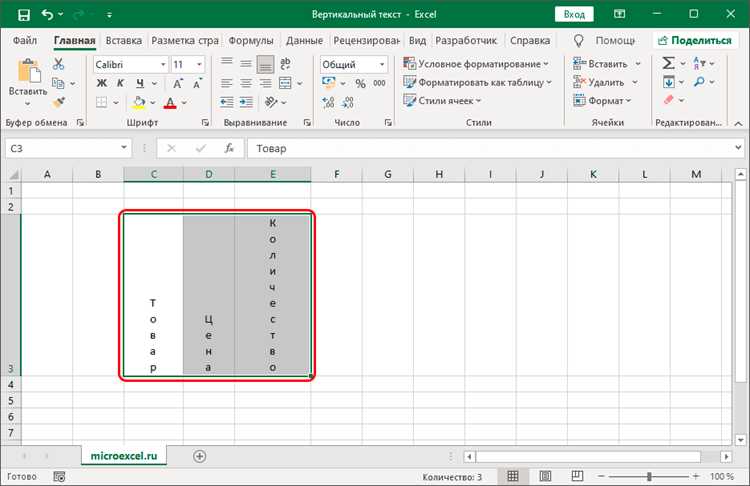
Task: Click the zoom slider handle
Action: point(649,476)
